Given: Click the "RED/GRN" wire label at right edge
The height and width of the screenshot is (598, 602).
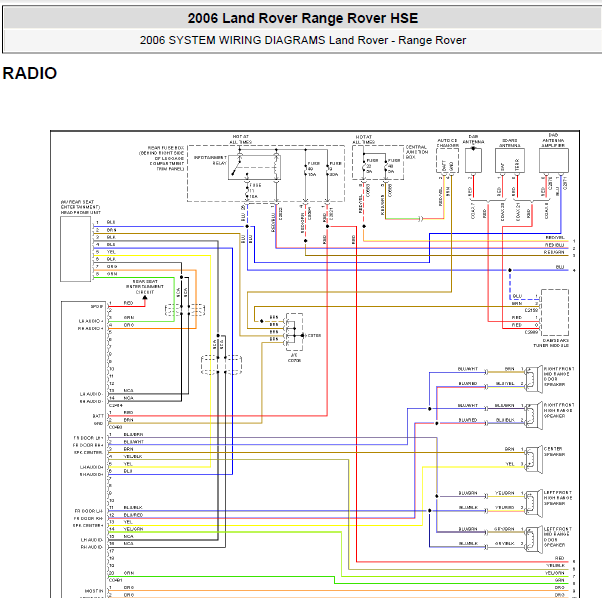Looking at the screenshot, I should [x=554, y=252].
